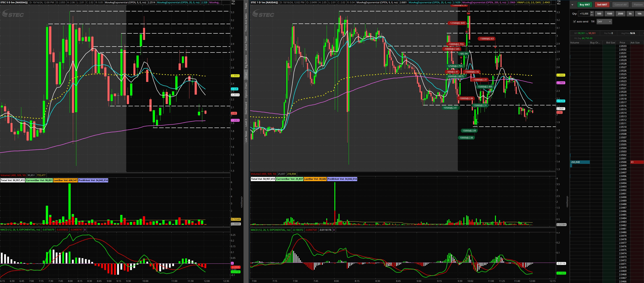Increase quantity with the plus stepper
644x283 pixels.
coord(592,12)
